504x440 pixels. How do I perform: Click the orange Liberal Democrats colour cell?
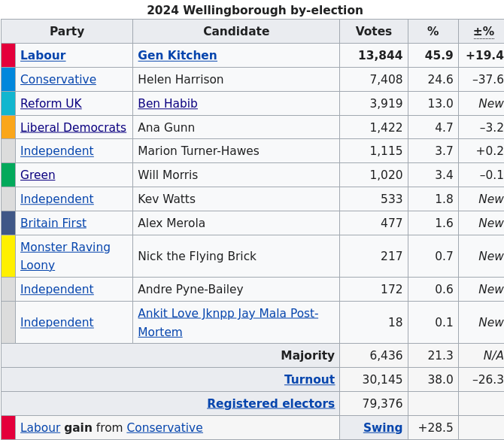point(8,128)
